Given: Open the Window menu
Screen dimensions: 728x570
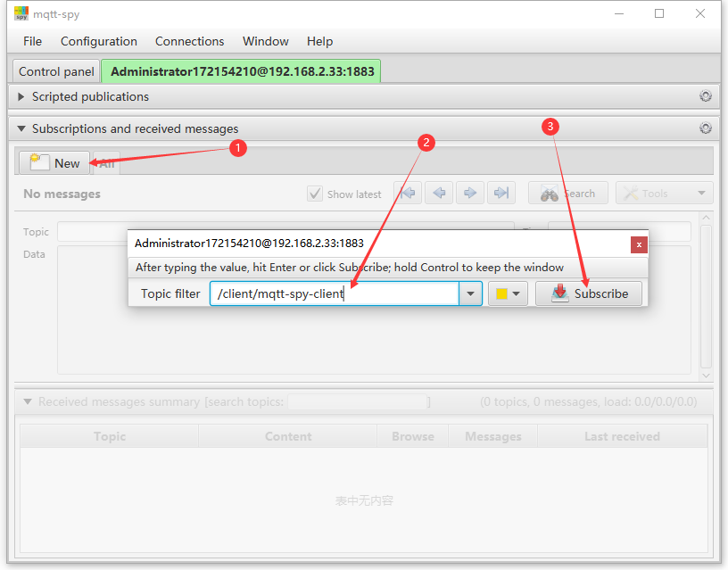Looking at the screenshot, I should pos(266,41).
